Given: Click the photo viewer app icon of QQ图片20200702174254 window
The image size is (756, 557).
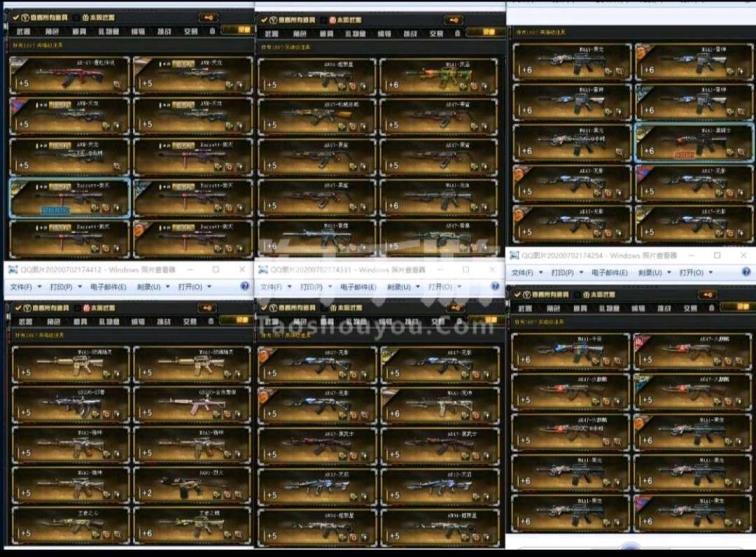Looking at the screenshot, I should (515, 256).
